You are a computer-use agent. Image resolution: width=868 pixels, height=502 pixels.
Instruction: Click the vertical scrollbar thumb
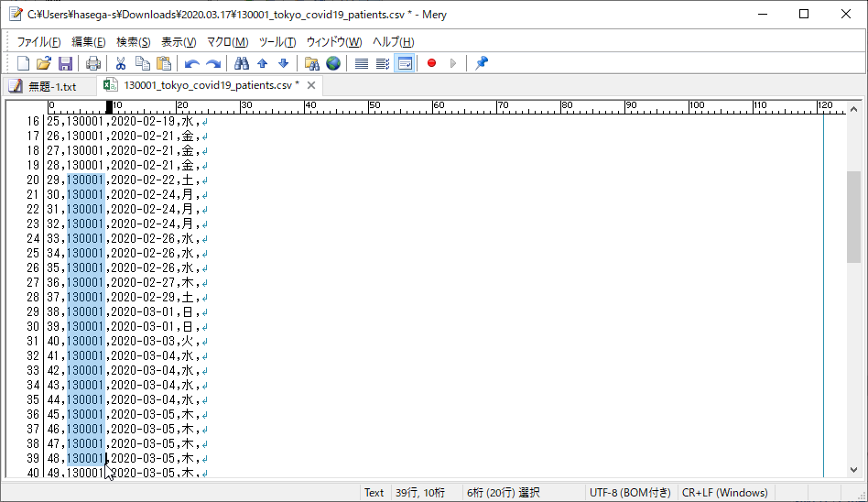[x=853, y=217]
